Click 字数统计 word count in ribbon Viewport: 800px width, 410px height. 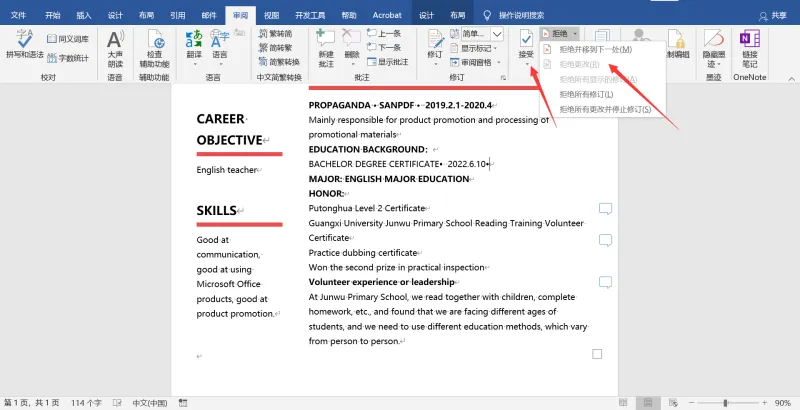tap(68, 58)
